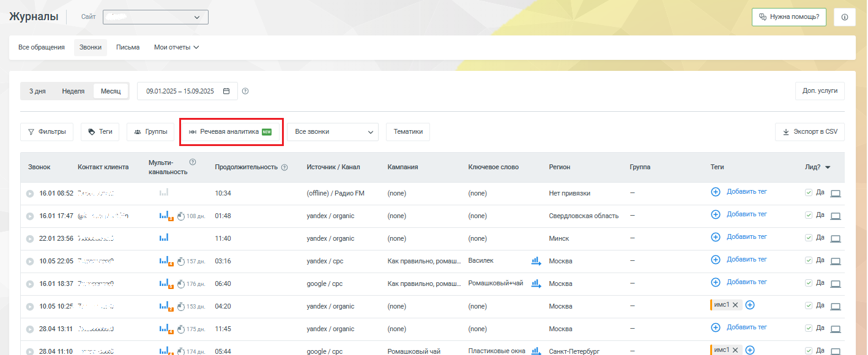Screen dimensions: 868x355
Task: Select the Звонки tab
Action: point(91,48)
